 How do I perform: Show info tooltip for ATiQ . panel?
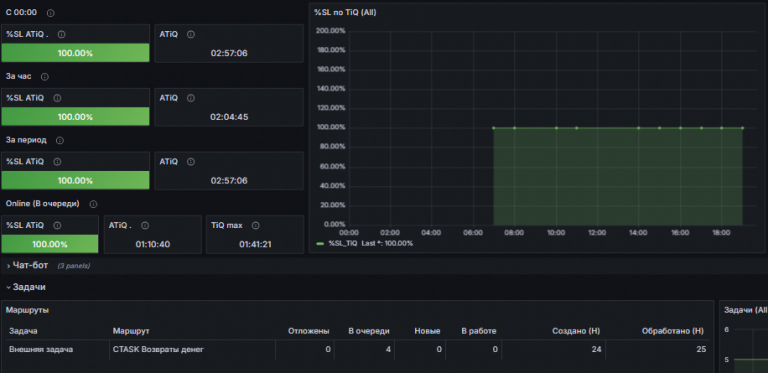point(144,226)
